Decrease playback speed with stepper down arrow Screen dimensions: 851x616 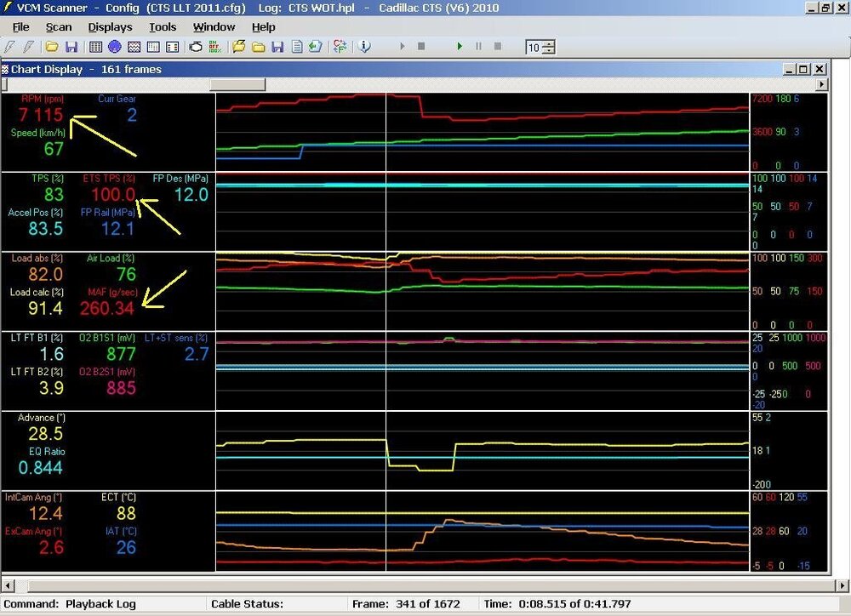(x=549, y=51)
